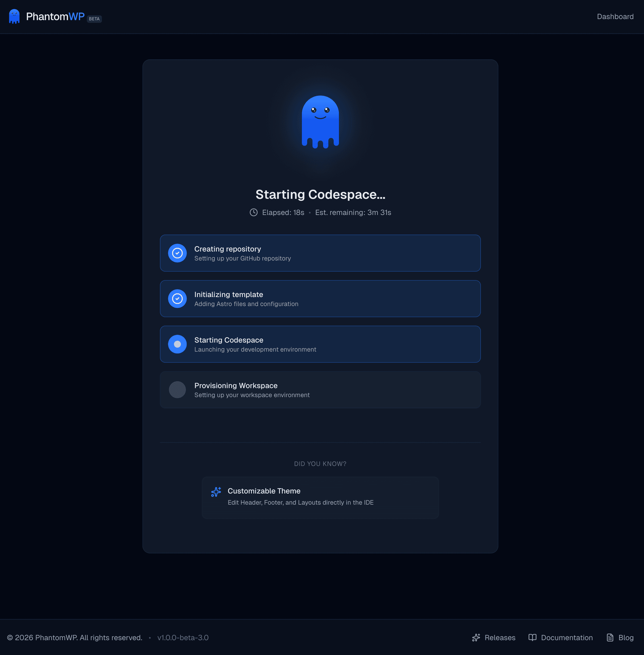Click the pending circle for Provisioning Workspace
This screenshot has width=644, height=655.
pos(177,389)
